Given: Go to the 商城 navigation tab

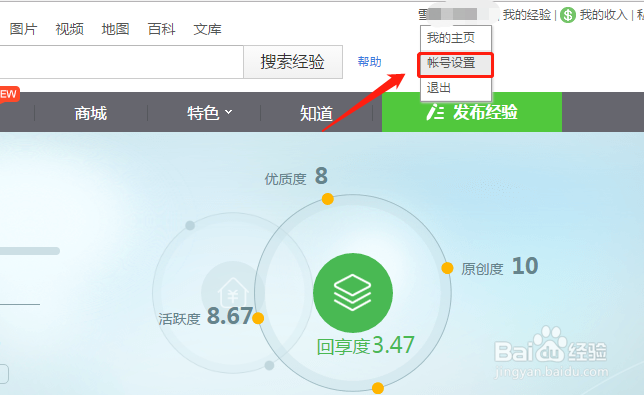Looking at the screenshot, I should point(91,113).
